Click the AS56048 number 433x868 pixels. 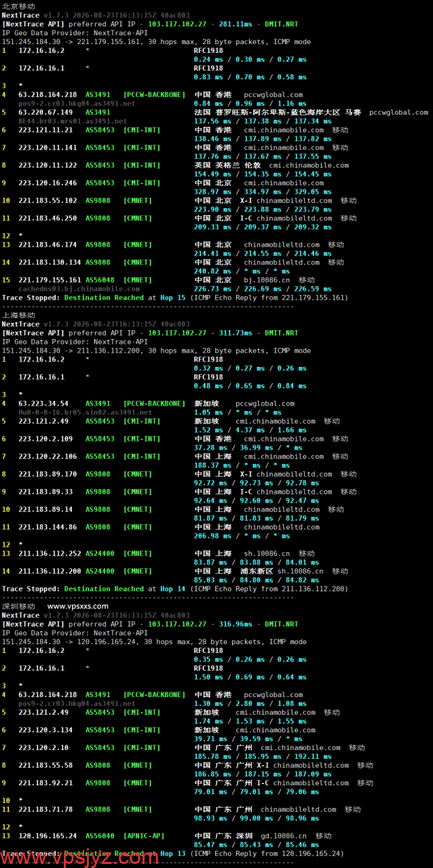100,279
